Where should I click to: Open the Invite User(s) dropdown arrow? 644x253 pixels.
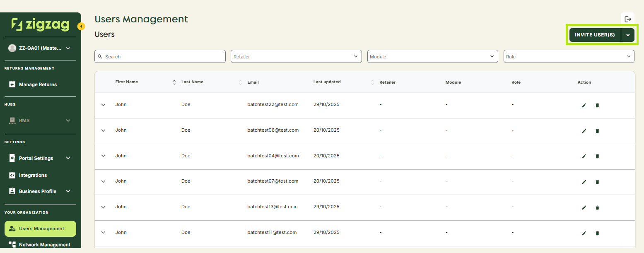click(x=628, y=35)
